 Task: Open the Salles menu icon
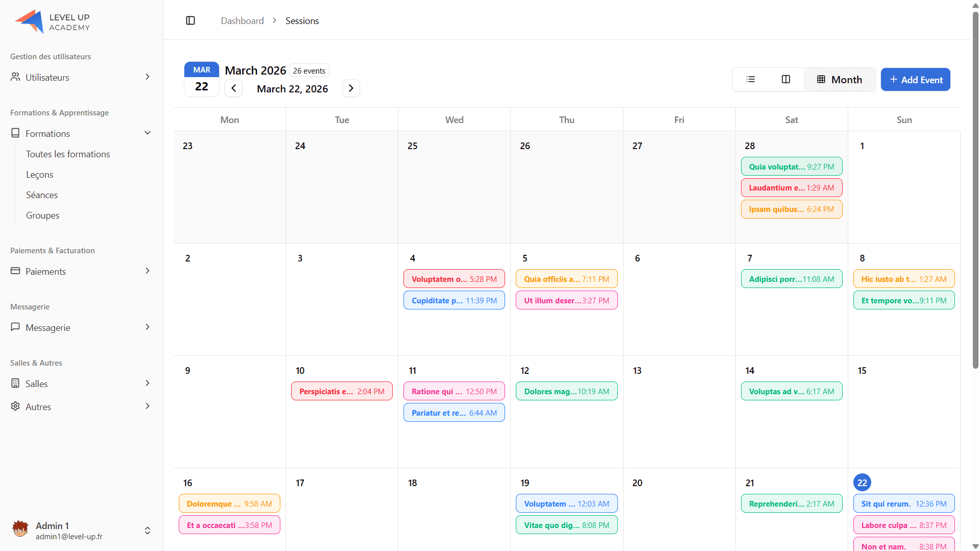click(15, 384)
